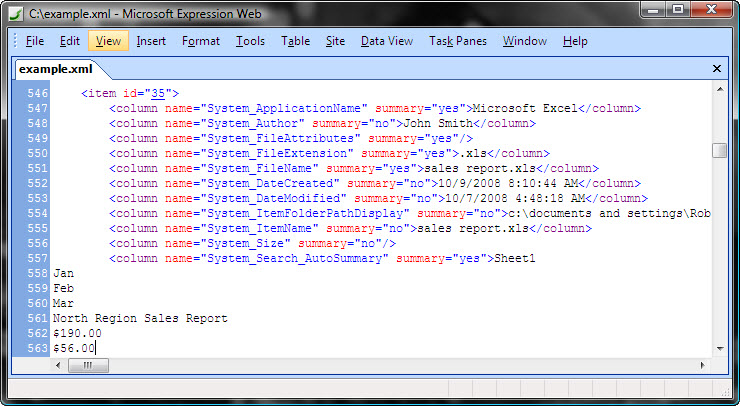Open the Help menu
Image resolution: width=740 pixels, height=406 pixels.
[x=575, y=41]
